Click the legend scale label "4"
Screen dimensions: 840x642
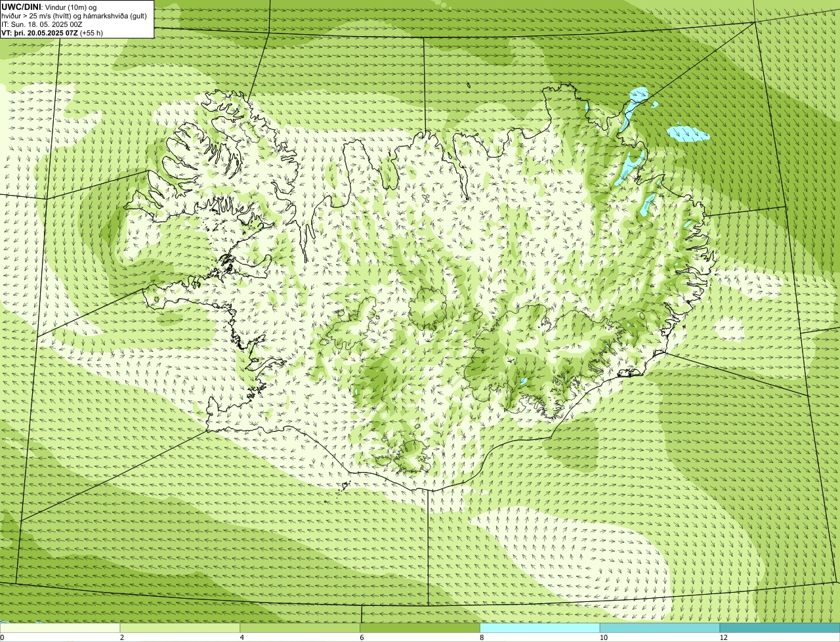coord(242,637)
